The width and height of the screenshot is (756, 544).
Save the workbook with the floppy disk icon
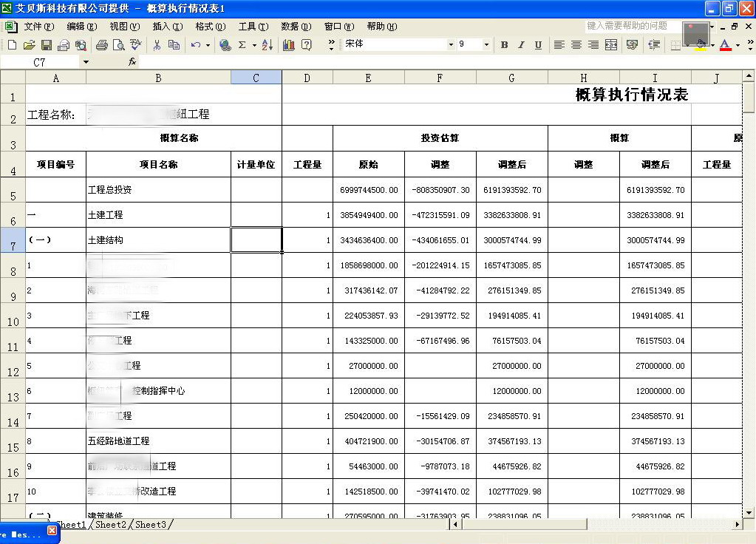pyautogui.click(x=47, y=45)
